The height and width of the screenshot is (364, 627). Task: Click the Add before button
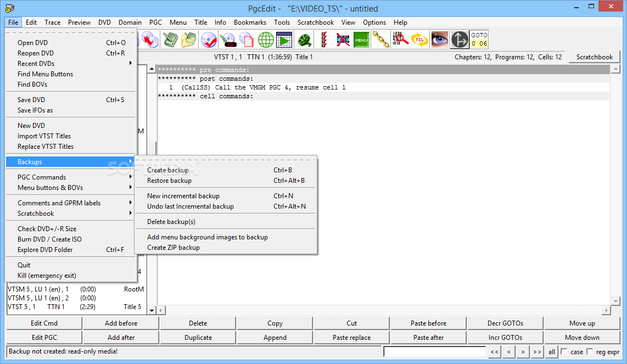tap(121, 323)
